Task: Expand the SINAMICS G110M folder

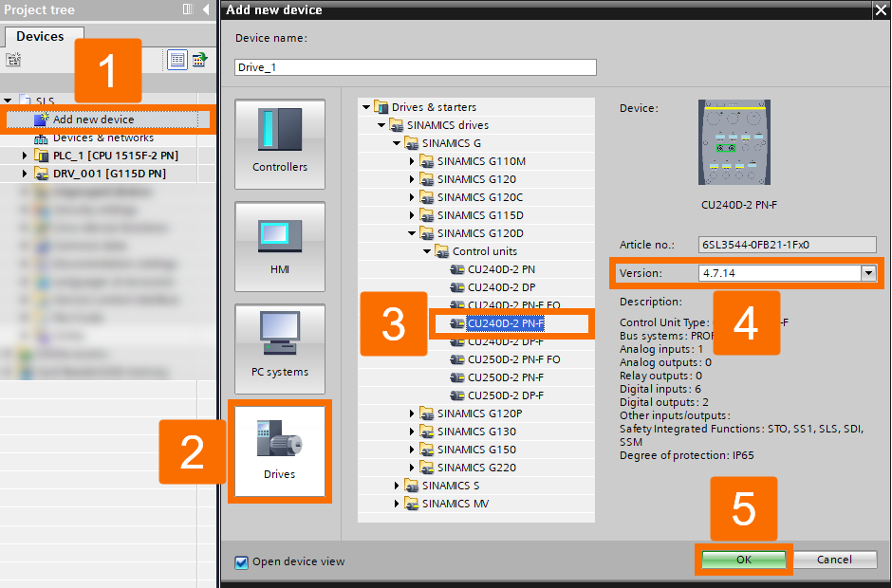Action: [412, 161]
